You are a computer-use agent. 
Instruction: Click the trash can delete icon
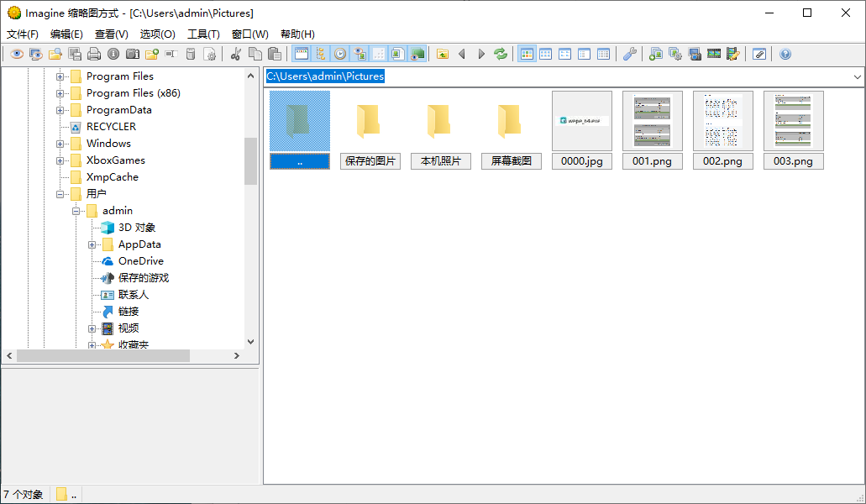191,54
